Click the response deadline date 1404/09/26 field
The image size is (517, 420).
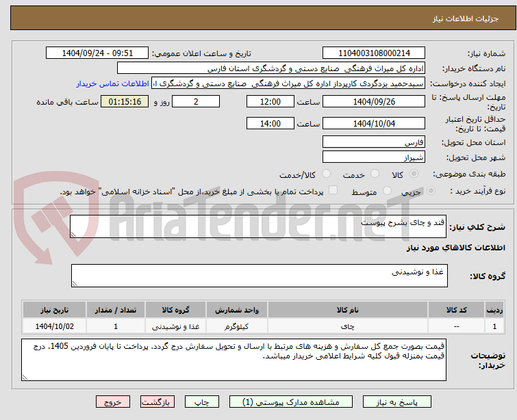point(374,101)
